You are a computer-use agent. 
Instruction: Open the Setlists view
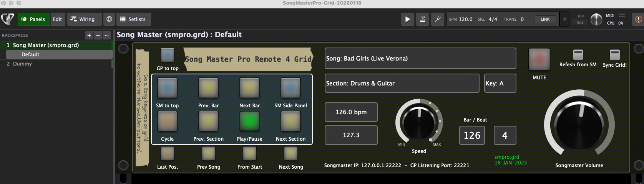point(133,19)
